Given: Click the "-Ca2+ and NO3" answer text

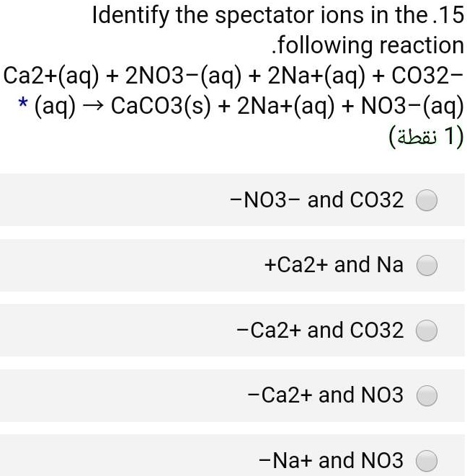Looking at the screenshot, I should (x=325, y=395).
